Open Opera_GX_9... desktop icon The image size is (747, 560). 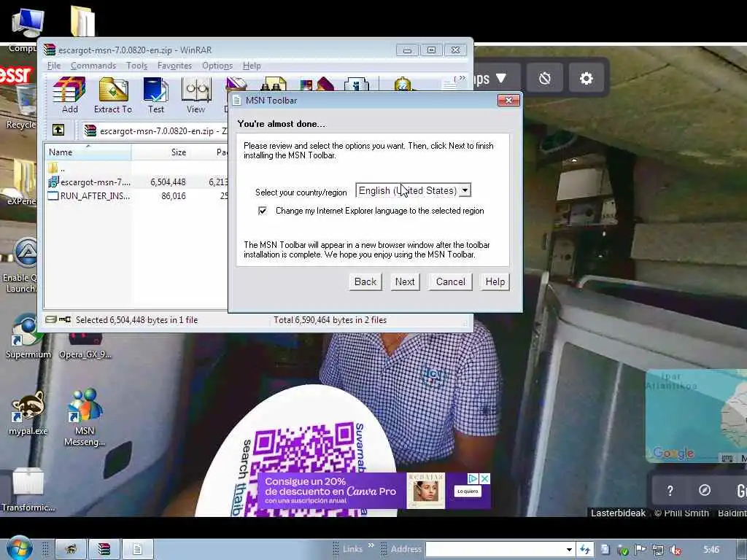[85, 346]
